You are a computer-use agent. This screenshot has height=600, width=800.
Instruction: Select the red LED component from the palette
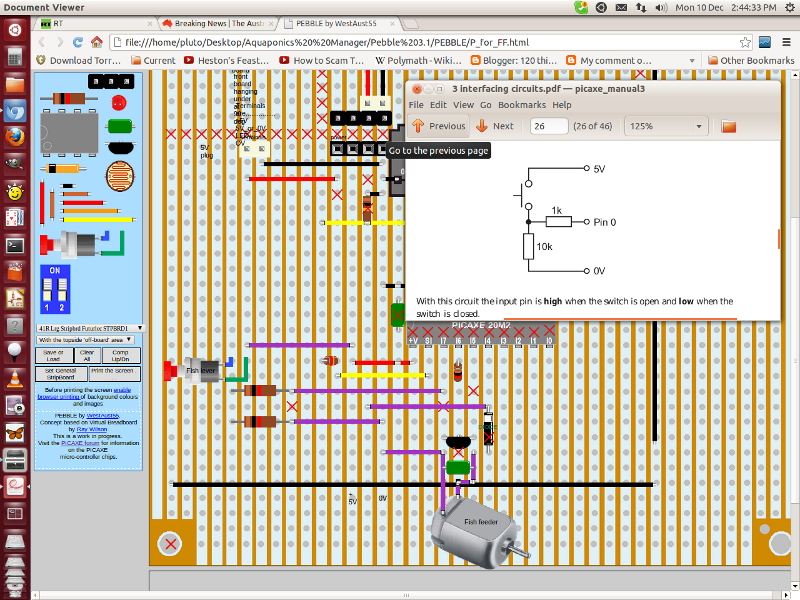118,102
